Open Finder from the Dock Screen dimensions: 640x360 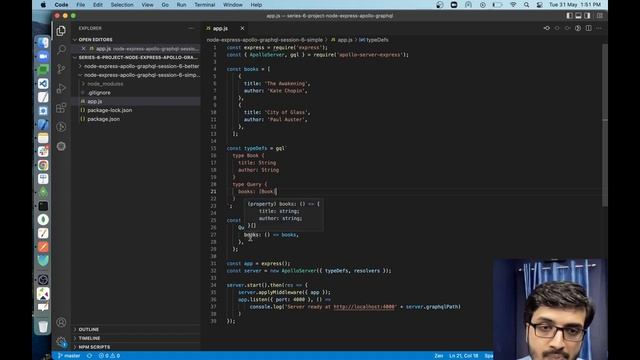pyautogui.click(x=43, y=42)
